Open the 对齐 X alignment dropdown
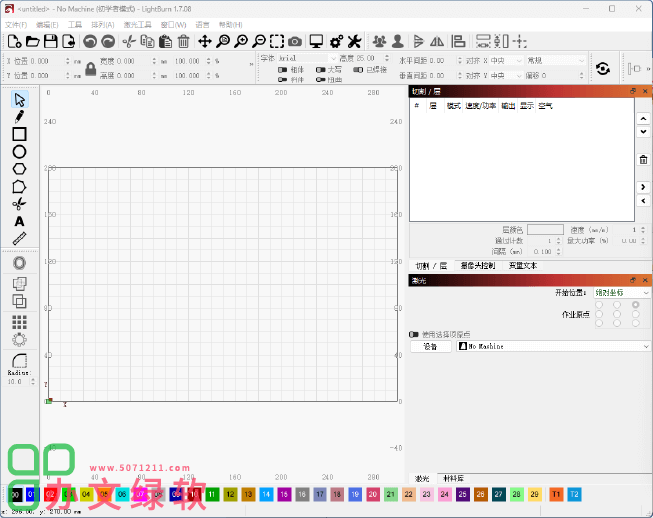653x518 pixels. [x=506, y=61]
